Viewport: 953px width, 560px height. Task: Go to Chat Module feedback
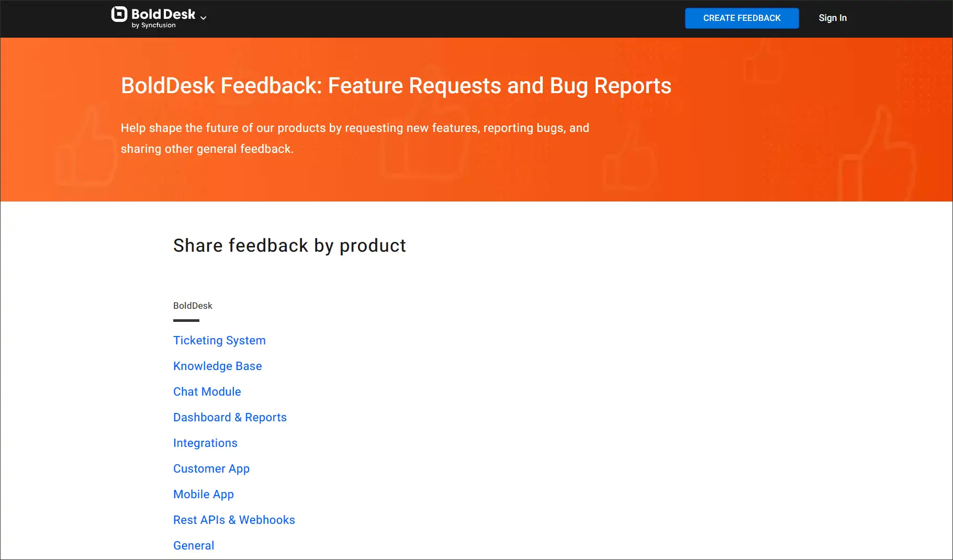coord(207,392)
